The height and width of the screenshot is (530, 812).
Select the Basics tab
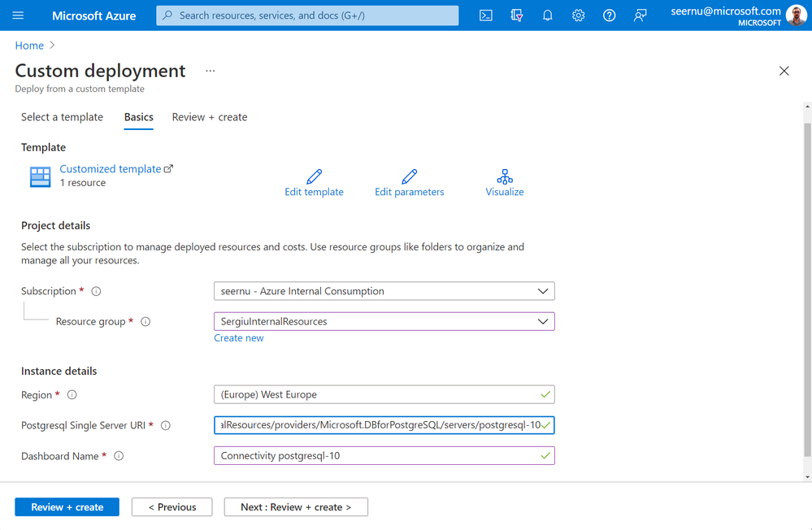[x=139, y=117]
